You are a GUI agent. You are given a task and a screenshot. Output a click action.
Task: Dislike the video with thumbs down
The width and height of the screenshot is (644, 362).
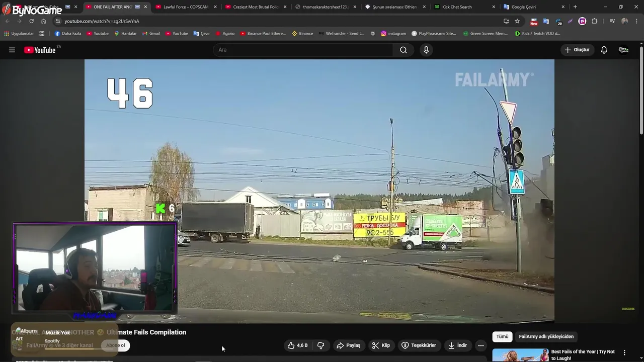coord(321,345)
